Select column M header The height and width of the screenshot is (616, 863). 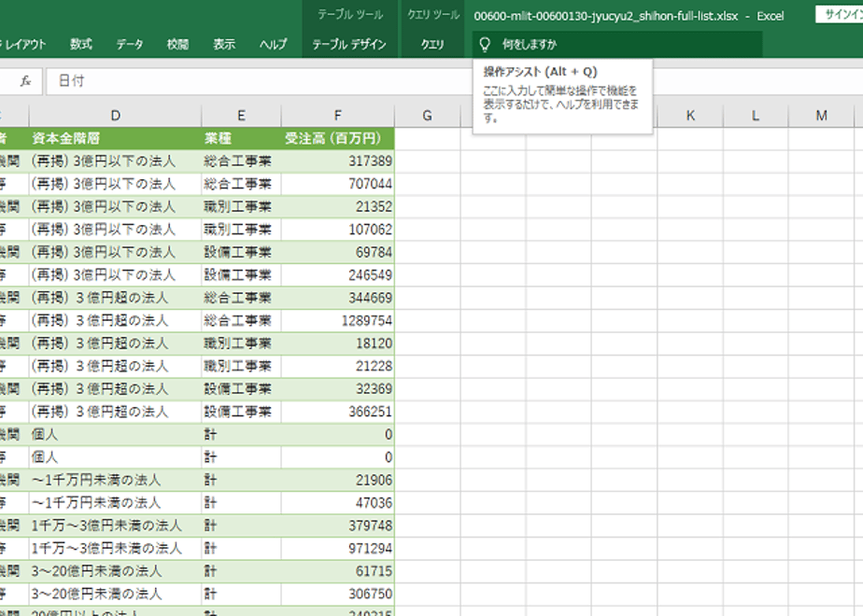click(821, 116)
